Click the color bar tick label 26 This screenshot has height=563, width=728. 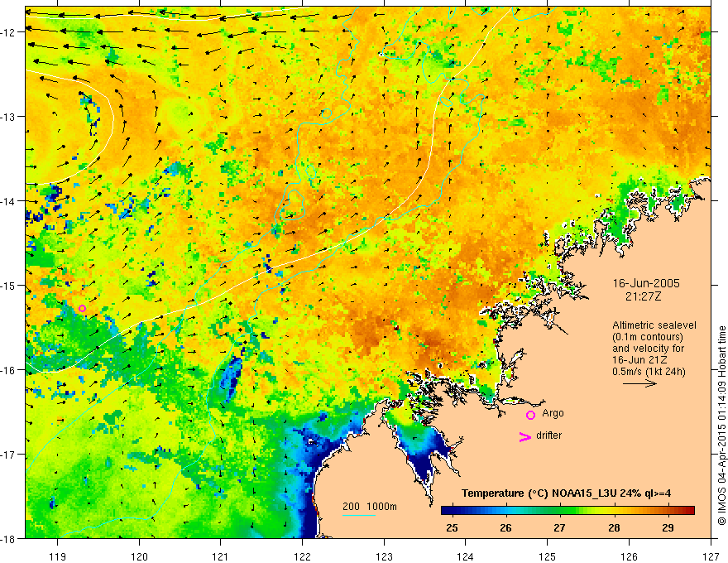[x=505, y=527]
